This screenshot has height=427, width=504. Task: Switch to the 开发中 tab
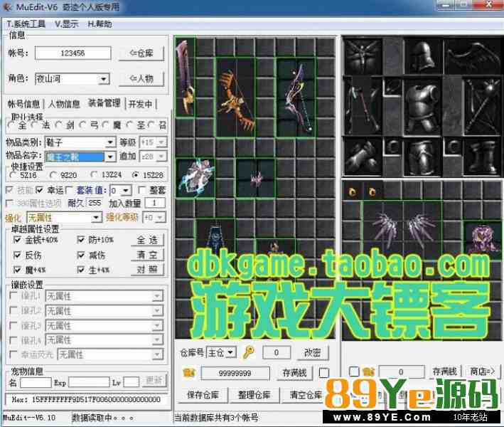[140, 104]
